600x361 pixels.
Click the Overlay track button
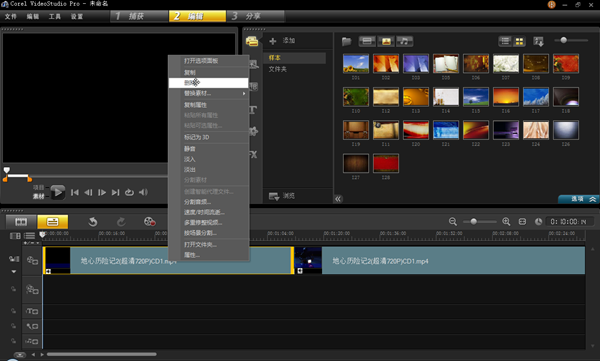tap(32, 289)
